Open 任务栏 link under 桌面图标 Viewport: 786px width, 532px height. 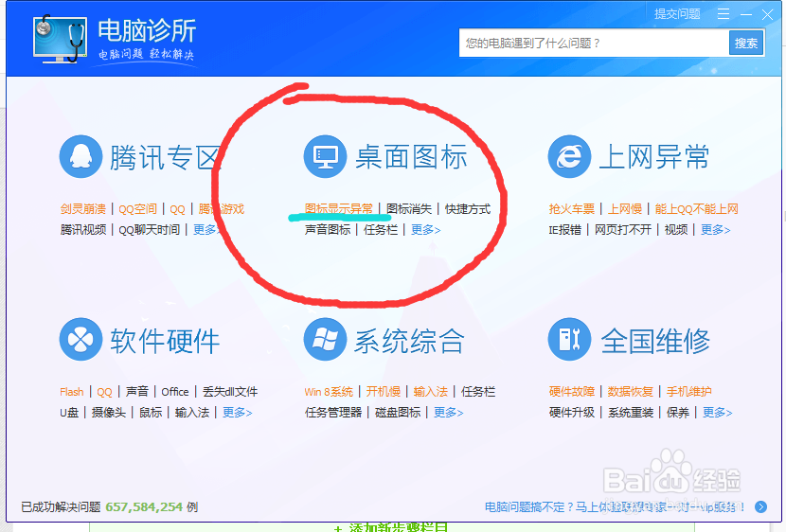coord(381,229)
